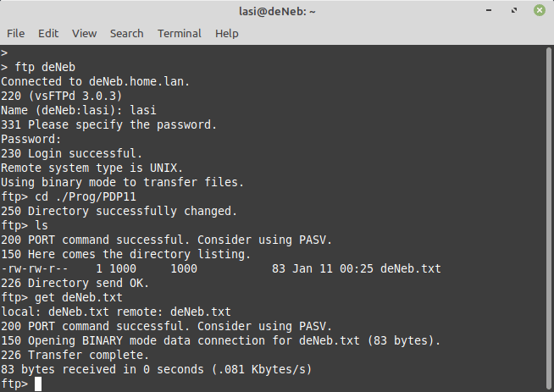Click the deNeb.txt filename in directory listing
The image size is (554, 392).
pyautogui.click(x=410, y=269)
